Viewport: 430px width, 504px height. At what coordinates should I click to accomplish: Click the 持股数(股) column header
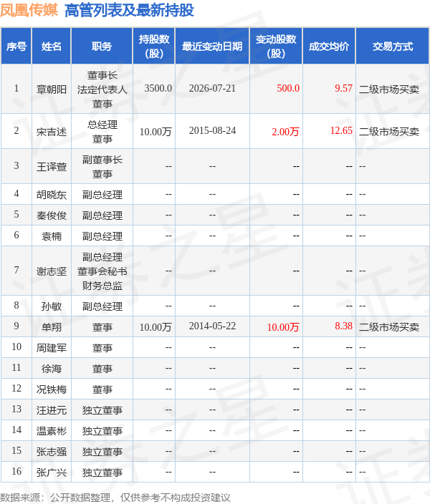tap(154, 47)
